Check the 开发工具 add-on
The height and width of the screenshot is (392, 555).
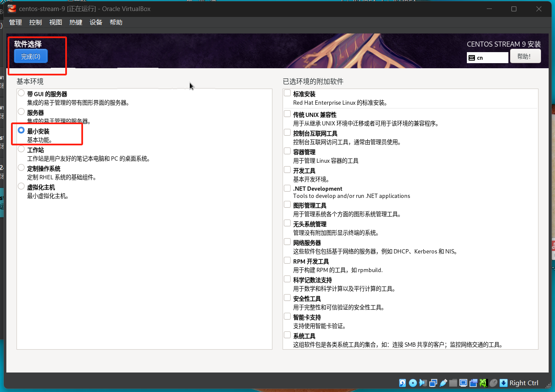[x=287, y=170]
